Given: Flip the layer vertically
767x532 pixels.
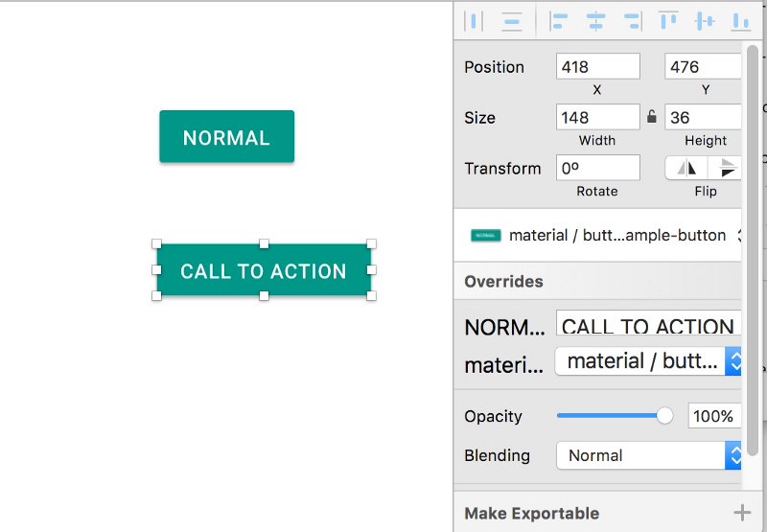Looking at the screenshot, I should click(728, 168).
